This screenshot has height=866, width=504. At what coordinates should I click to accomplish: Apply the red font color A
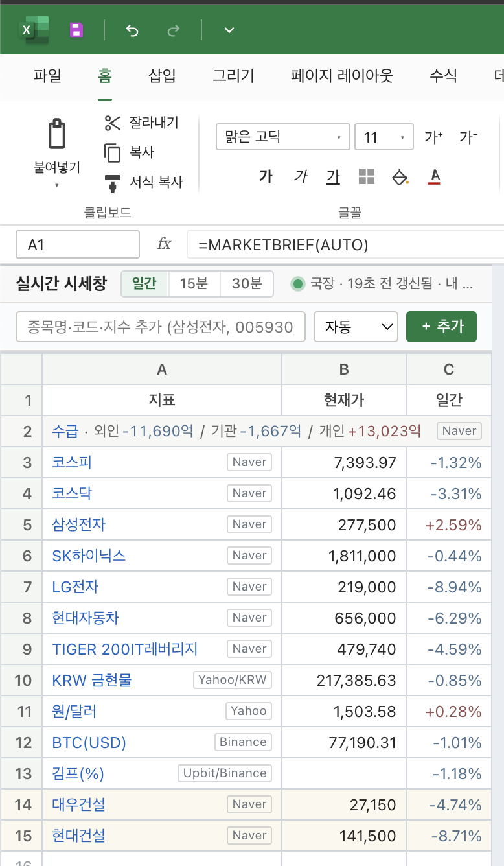tap(435, 176)
